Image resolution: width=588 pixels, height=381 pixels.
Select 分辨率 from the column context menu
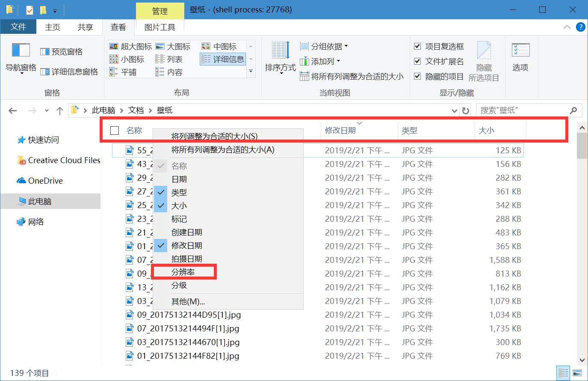coord(184,271)
